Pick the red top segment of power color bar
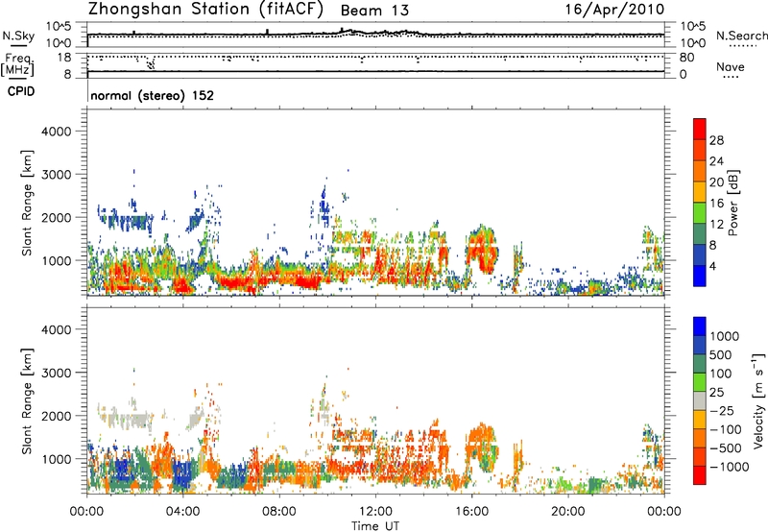This screenshot has height=532, width=768. point(700,129)
